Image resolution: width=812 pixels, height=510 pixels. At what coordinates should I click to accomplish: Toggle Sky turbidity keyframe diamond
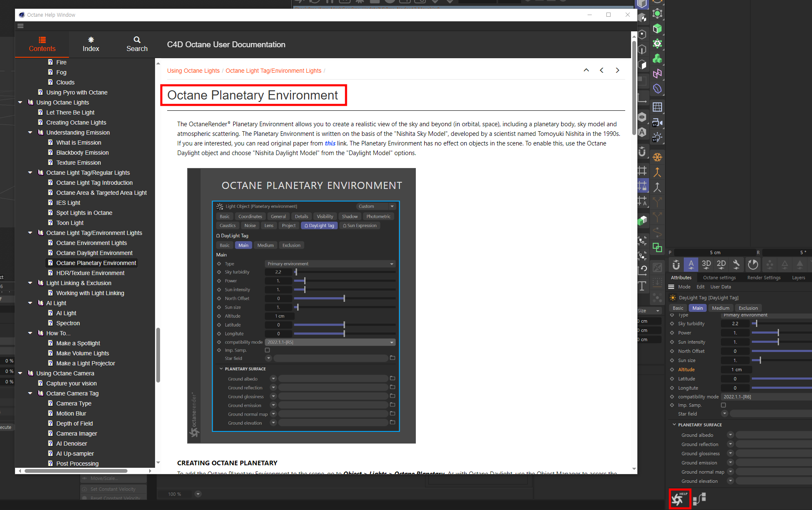pos(672,324)
